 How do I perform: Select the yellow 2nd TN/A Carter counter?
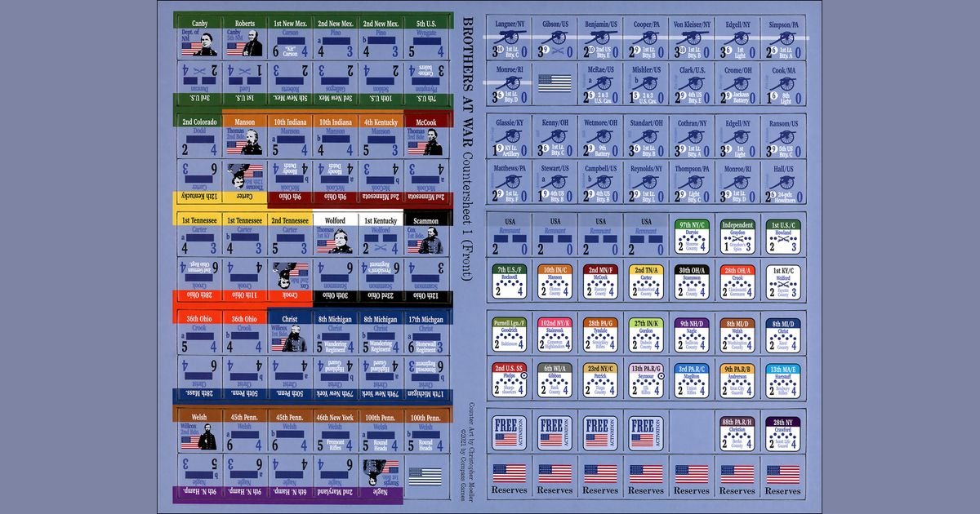tap(646, 281)
